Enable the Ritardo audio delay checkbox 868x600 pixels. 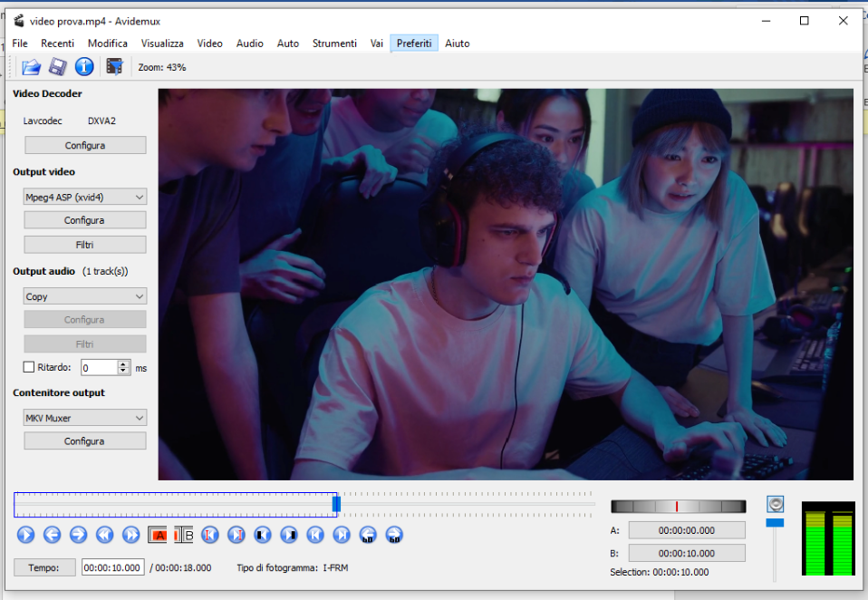pyautogui.click(x=28, y=367)
